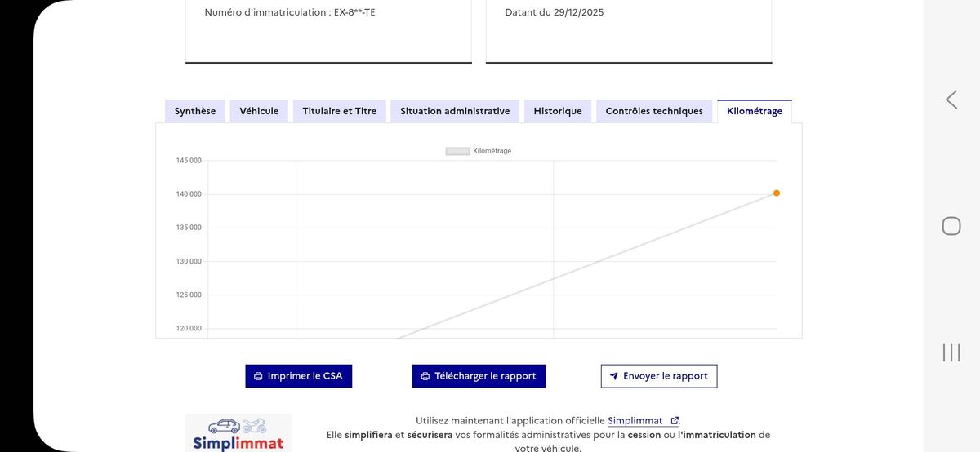Select the Situation administrative tab
The width and height of the screenshot is (980, 452).
click(455, 111)
